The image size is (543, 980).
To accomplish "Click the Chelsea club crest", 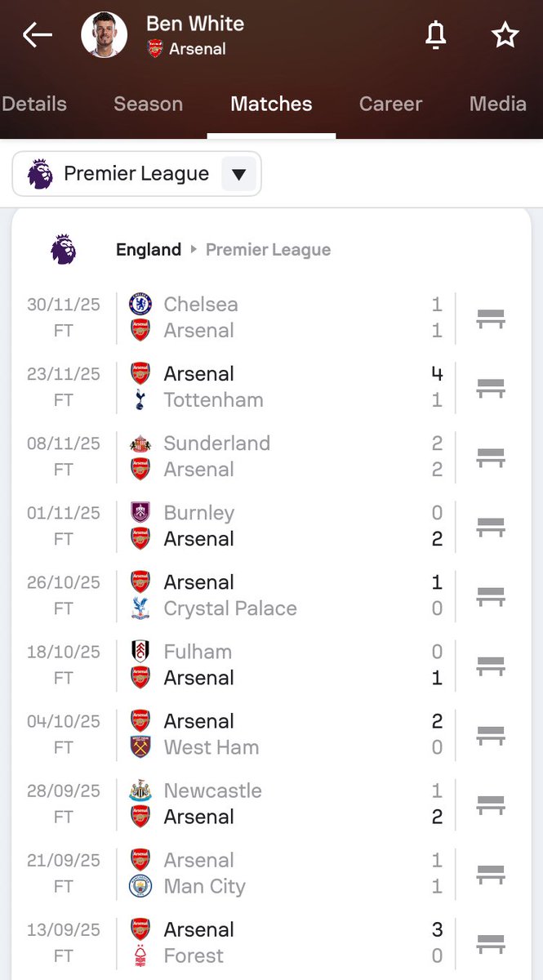I will pyautogui.click(x=140, y=305).
